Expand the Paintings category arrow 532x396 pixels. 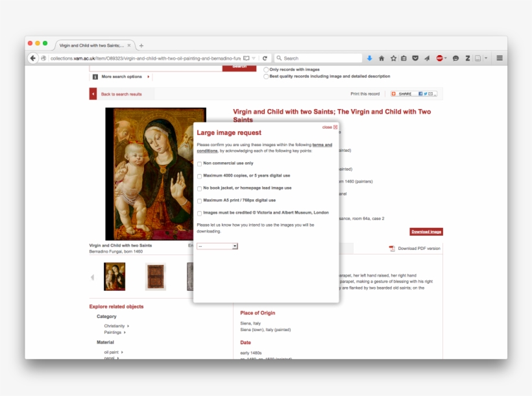pyautogui.click(x=125, y=332)
